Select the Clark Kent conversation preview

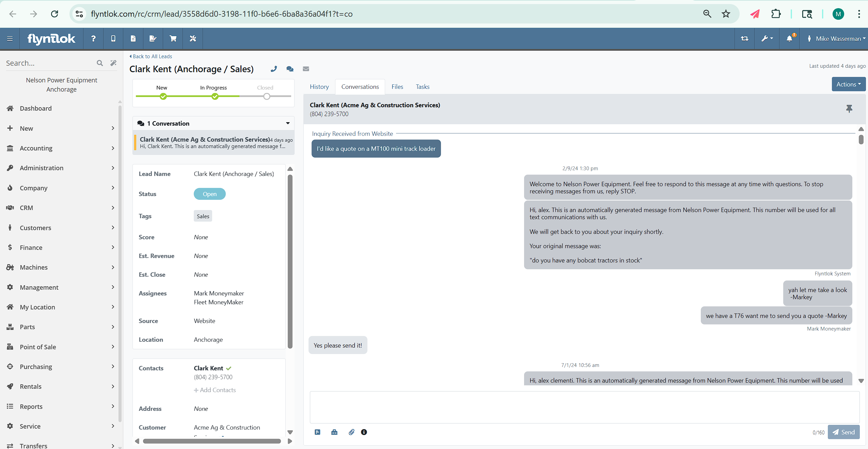214,143
